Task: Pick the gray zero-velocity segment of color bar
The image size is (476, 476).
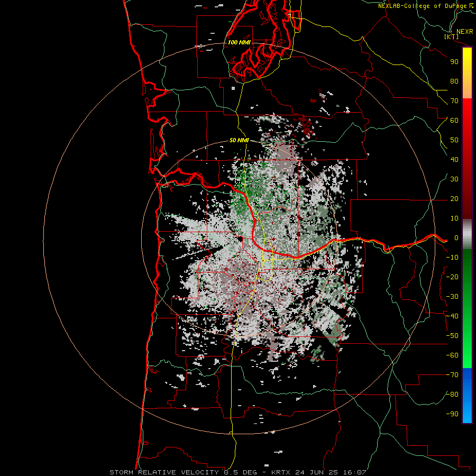Action: tap(467, 234)
